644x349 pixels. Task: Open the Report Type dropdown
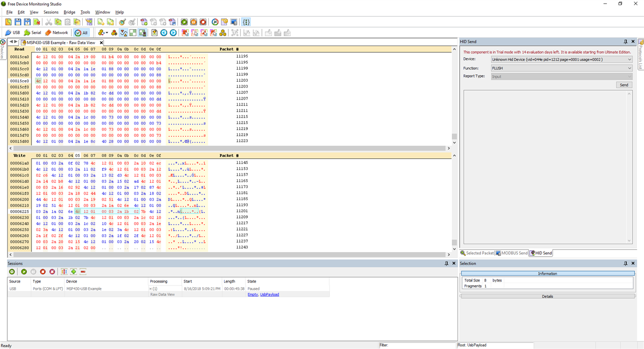(630, 76)
